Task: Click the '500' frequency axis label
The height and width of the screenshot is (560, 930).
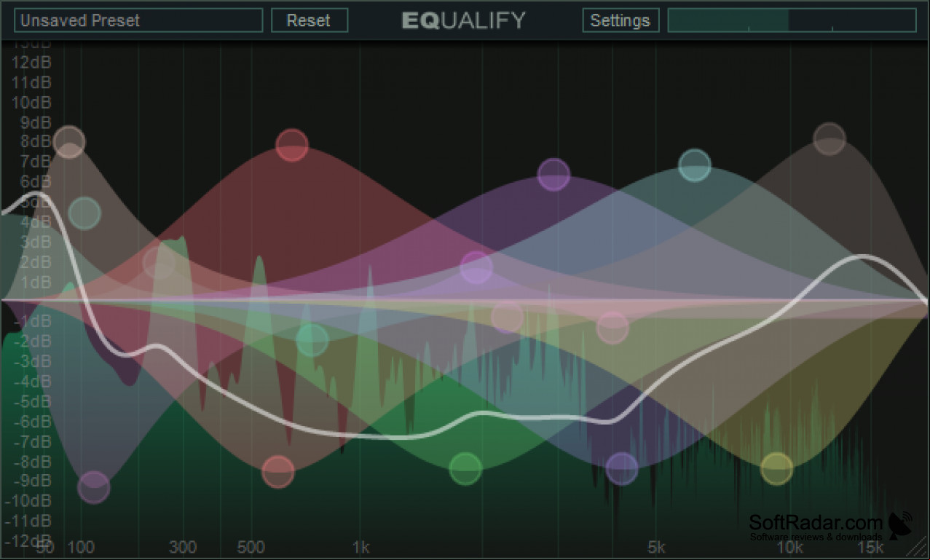Action: tap(251, 548)
